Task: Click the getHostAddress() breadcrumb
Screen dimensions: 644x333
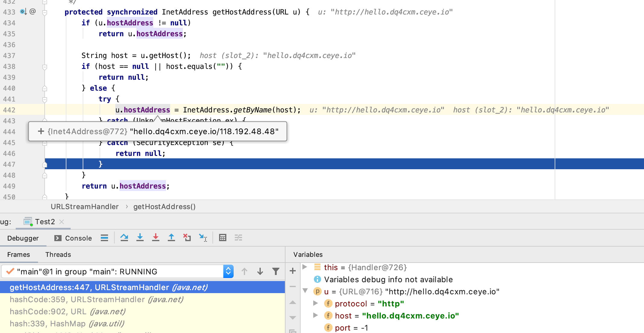Action: (x=164, y=207)
